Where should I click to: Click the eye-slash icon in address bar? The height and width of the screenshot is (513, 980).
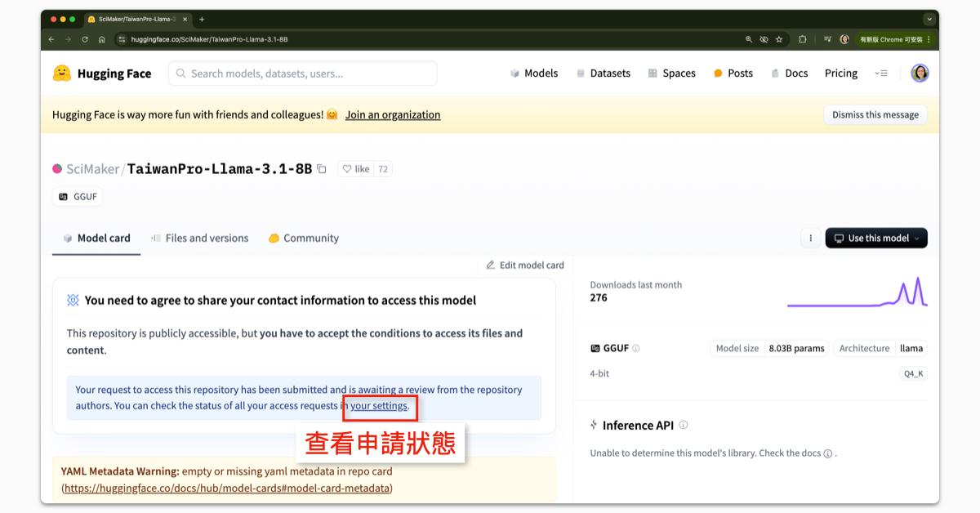(764, 39)
